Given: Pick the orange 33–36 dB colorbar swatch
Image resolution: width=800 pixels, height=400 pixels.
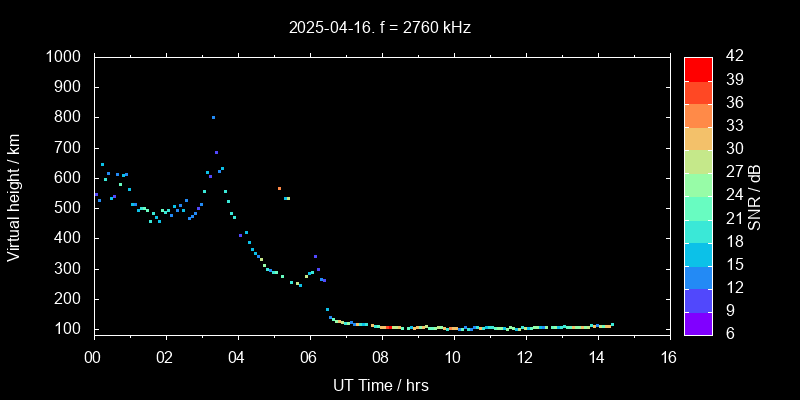Looking at the screenshot, I should 698,115.
